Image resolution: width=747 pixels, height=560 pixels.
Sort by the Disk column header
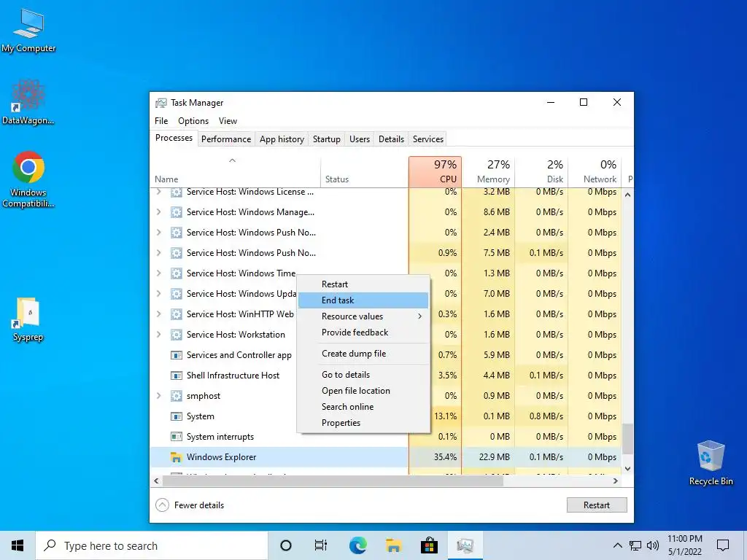[x=542, y=171]
